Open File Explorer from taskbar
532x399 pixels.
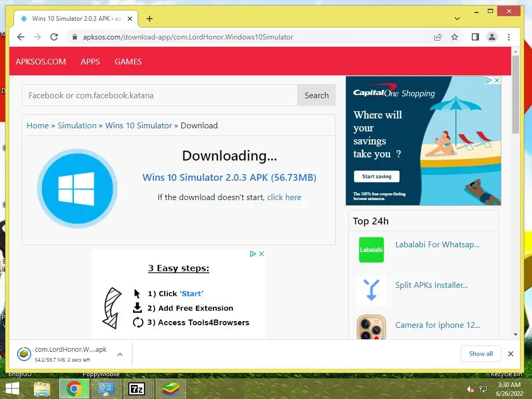coord(42,389)
